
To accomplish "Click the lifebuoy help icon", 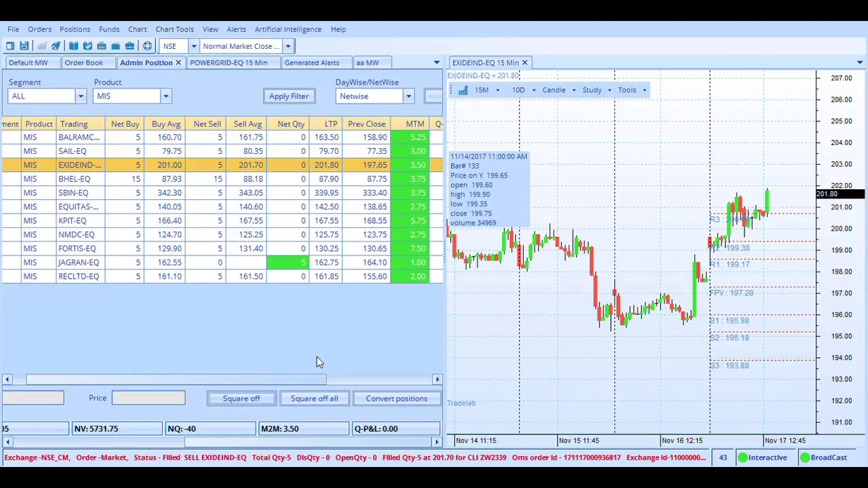I will pos(147,46).
